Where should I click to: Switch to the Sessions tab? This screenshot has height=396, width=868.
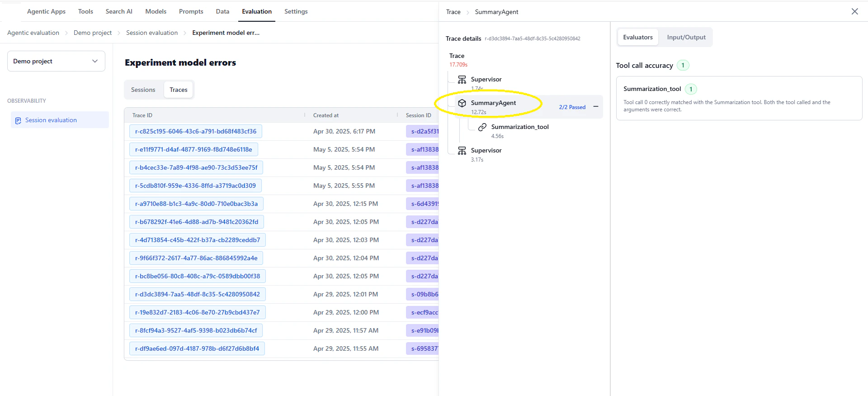tap(143, 90)
